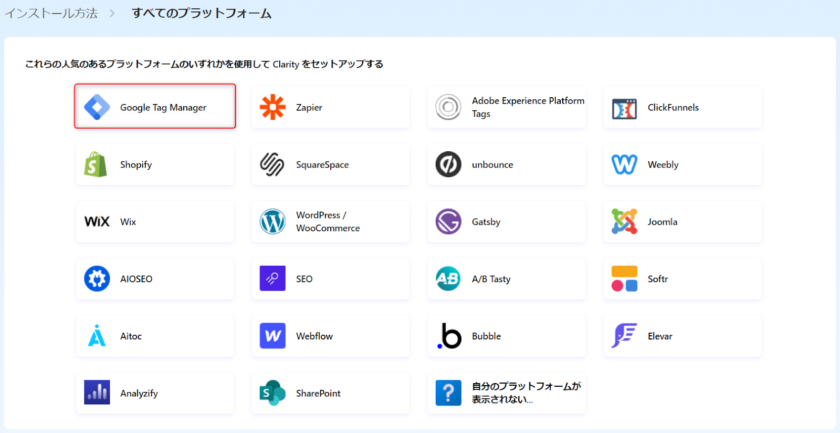The image size is (840, 433).
Task: Click the Google Tag Manager icon
Action: [97, 107]
